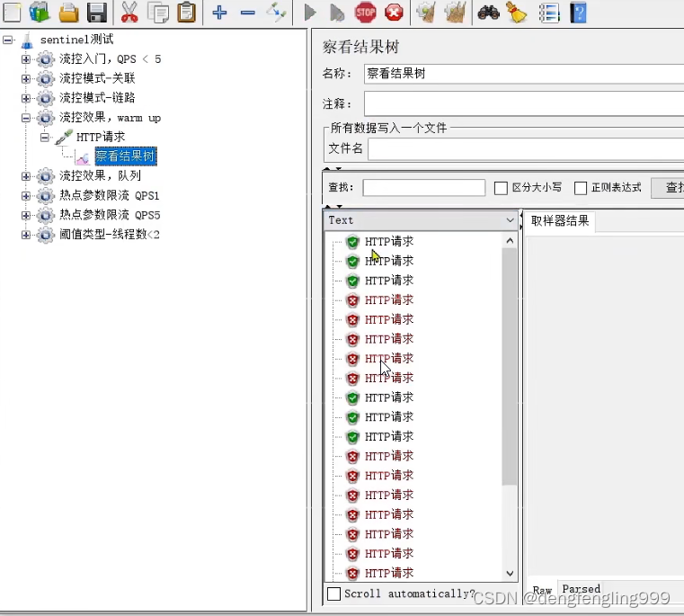The width and height of the screenshot is (684, 616).
Task: Collapse the 流控效果, warm up node
Action: 26,118
